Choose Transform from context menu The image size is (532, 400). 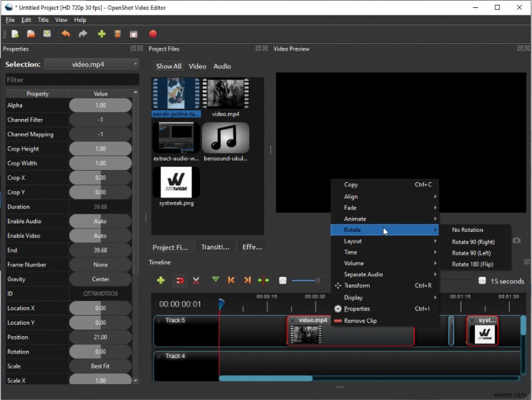[x=385, y=286]
